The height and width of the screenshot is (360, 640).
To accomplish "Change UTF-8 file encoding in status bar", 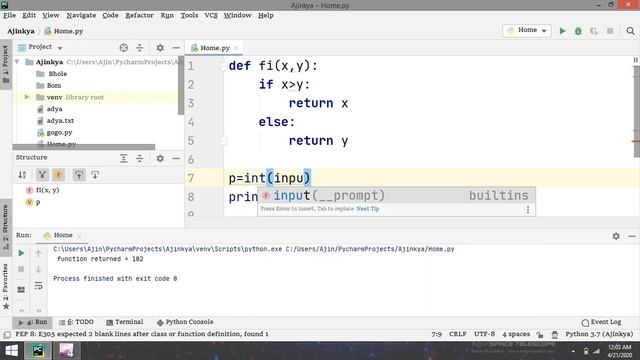I will coord(484,334).
